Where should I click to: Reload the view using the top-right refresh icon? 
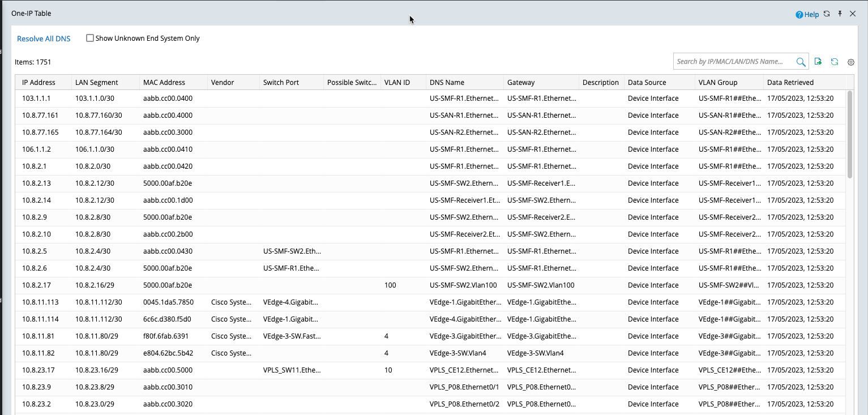[x=826, y=14]
